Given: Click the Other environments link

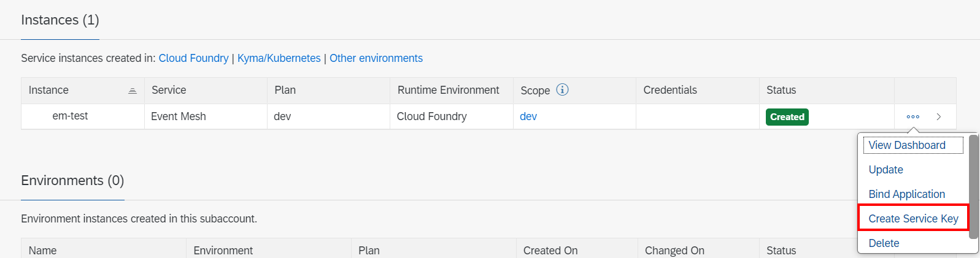Looking at the screenshot, I should click(376, 58).
